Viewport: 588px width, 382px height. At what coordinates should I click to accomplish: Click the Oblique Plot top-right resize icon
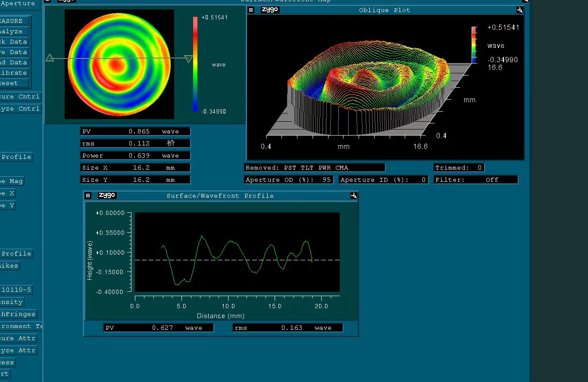[x=519, y=10]
